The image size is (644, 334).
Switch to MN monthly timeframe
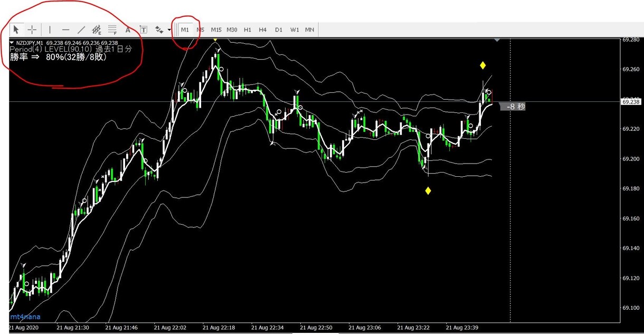(x=310, y=30)
